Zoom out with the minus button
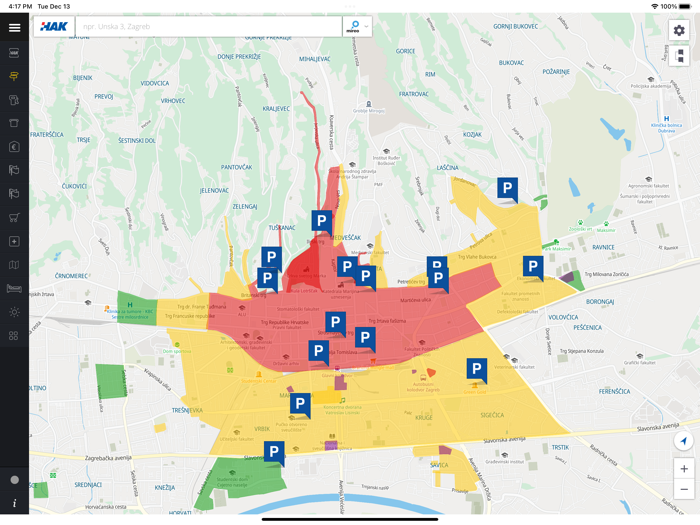Viewport: 700px width, 525px height. point(684,489)
